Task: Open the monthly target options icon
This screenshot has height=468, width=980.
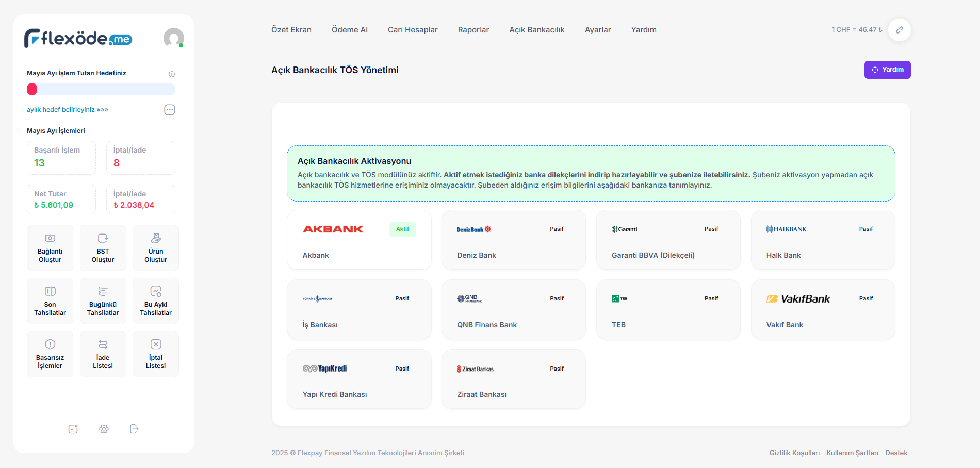Action: click(170, 110)
